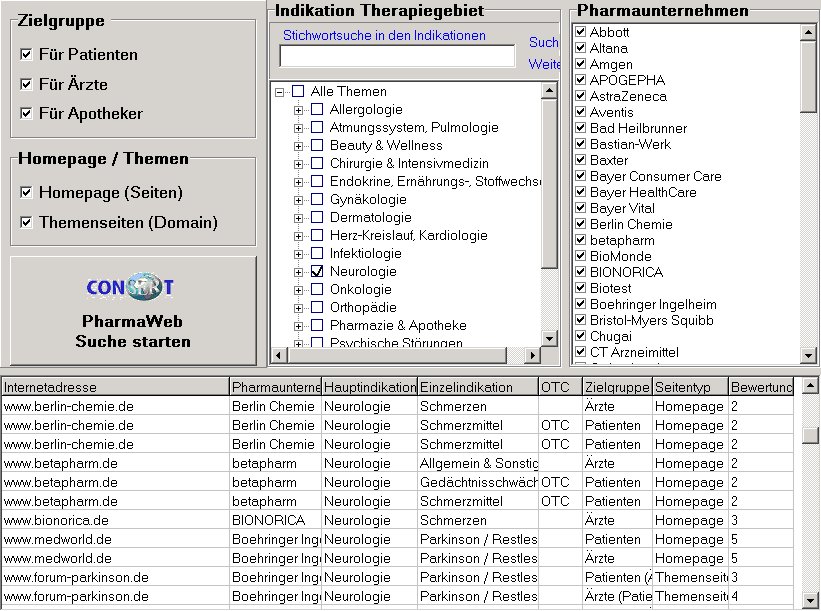Viewport: 821px width, 611px height.
Task: Toggle the Für Patienten checkbox
Action: coord(26,54)
